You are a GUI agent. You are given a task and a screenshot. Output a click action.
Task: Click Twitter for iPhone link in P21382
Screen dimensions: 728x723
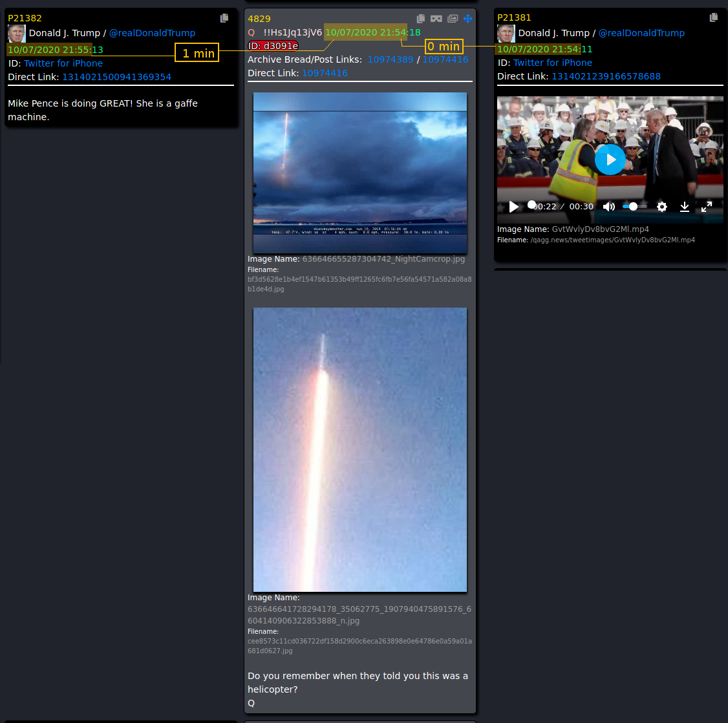click(63, 63)
